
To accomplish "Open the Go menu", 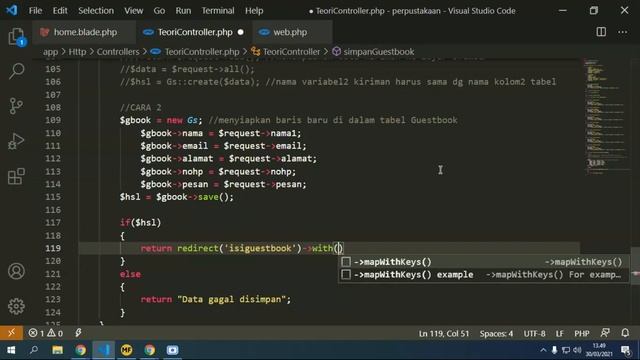I will click(x=159, y=11).
